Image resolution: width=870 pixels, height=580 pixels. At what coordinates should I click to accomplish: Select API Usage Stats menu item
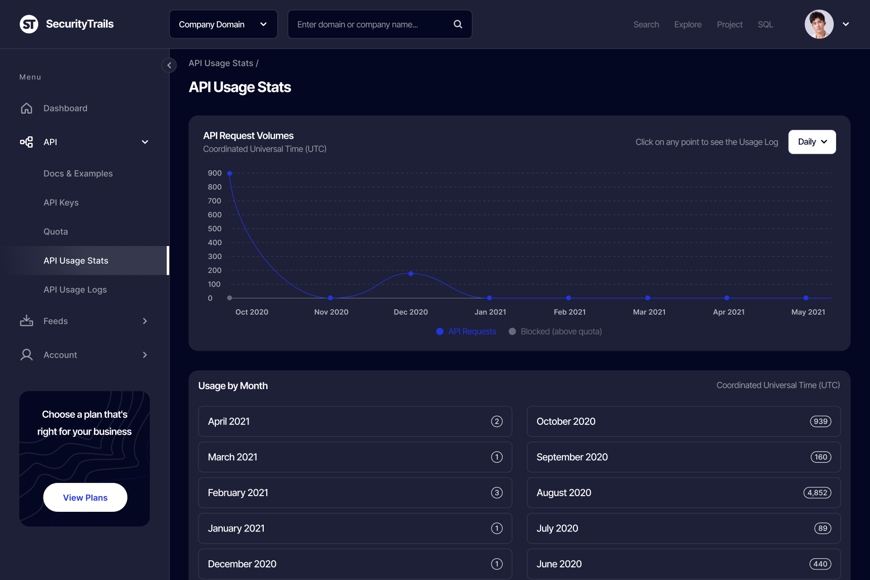point(84,260)
